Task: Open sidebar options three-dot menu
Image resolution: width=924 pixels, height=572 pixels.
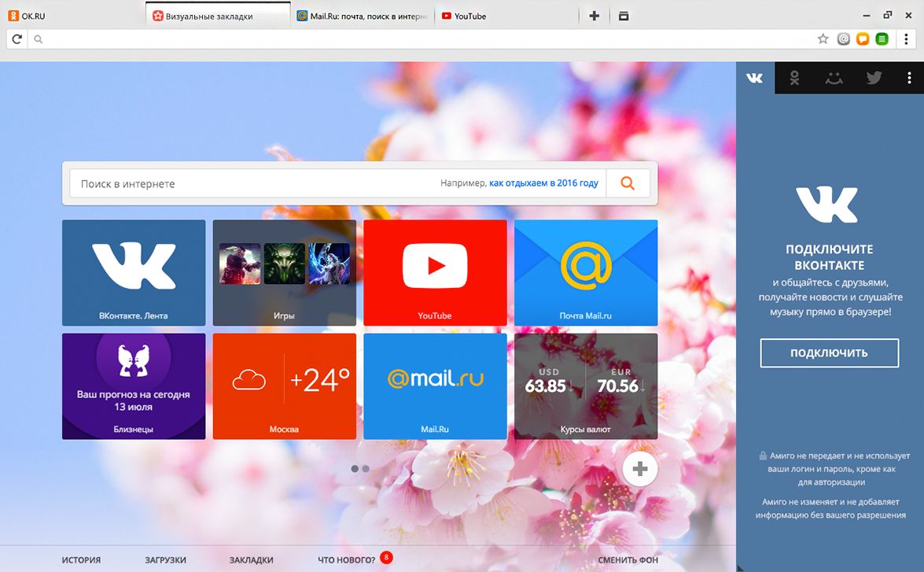Action: click(909, 78)
